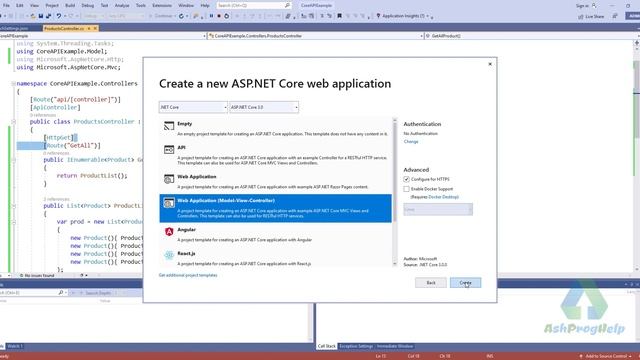640x360 pixels.
Task: Click the Undo arrow icon
Action: (x=59, y=16)
